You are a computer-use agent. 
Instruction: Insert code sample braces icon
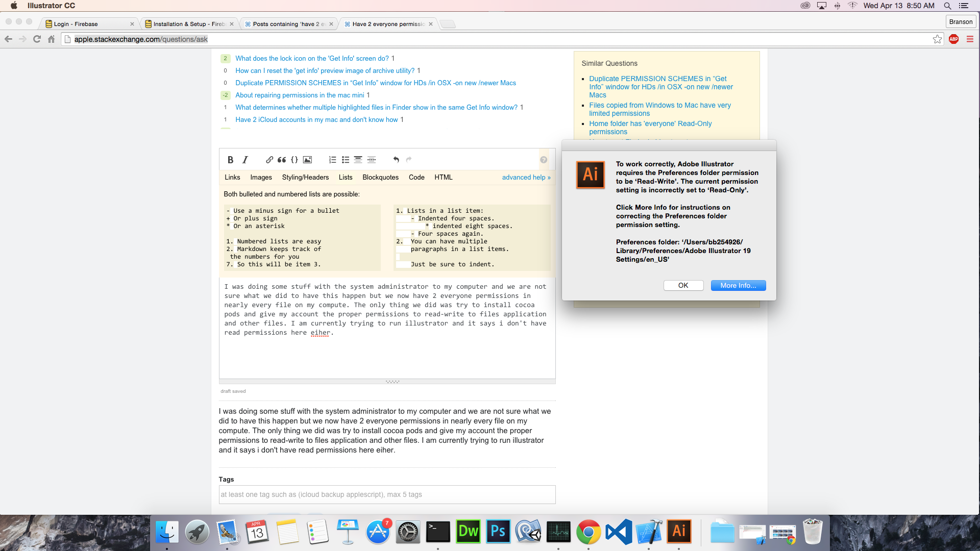[x=295, y=160]
